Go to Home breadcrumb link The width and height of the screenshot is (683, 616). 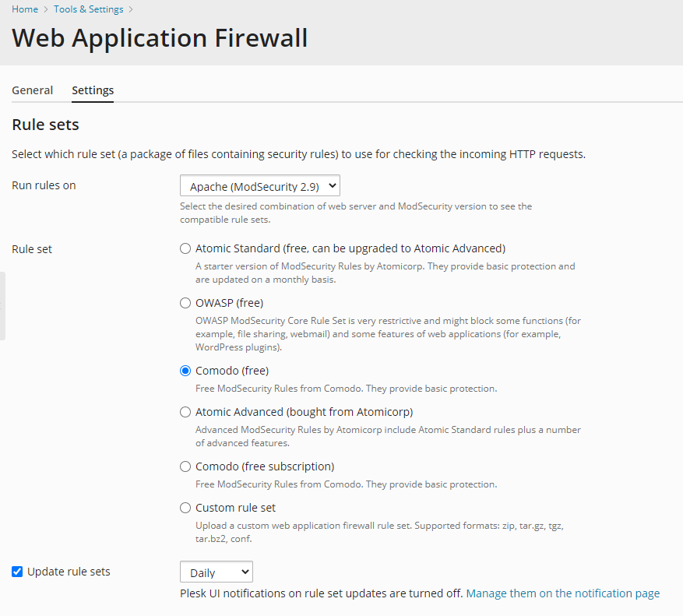[25, 9]
